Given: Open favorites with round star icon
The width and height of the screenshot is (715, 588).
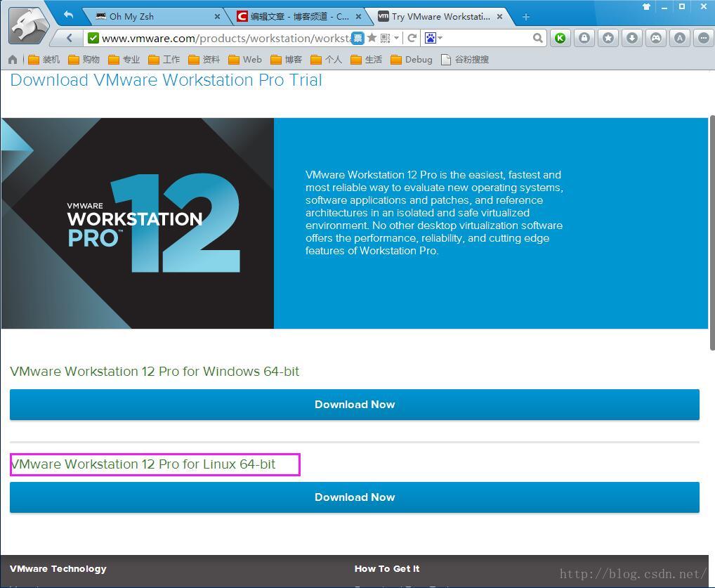Looking at the screenshot, I should tap(608, 38).
